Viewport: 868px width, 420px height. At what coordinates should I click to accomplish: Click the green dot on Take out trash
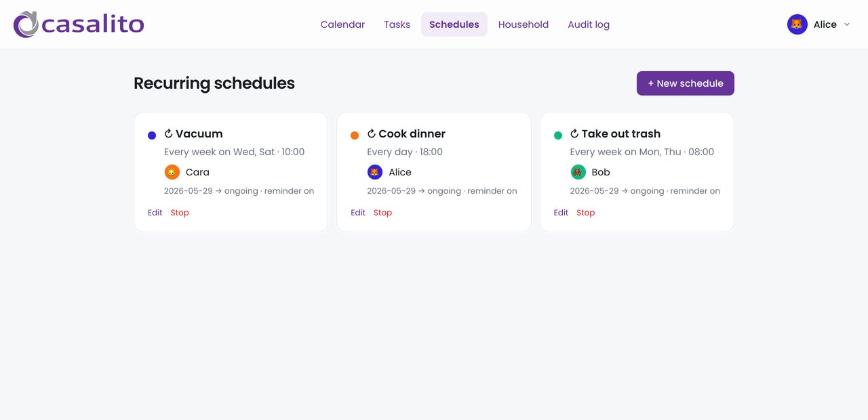(558, 135)
